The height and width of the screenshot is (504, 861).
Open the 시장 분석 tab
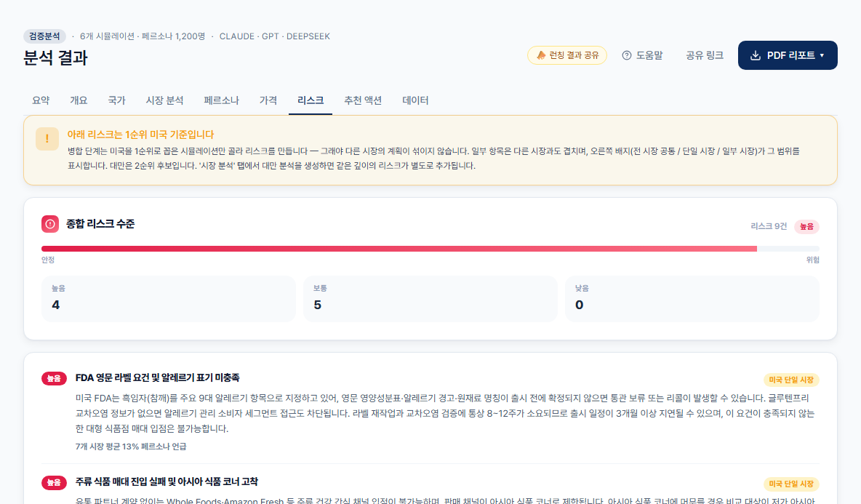[x=164, y=100]
